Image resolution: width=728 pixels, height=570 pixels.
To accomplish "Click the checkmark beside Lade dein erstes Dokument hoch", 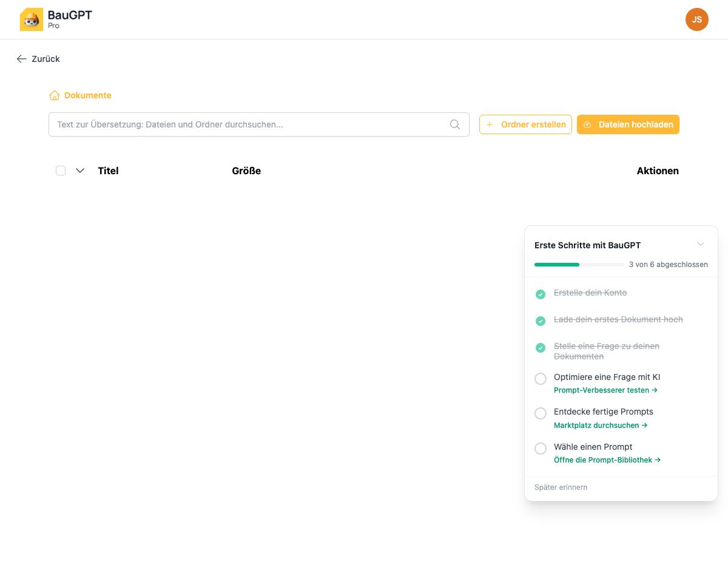I will [x=541, y=321].
